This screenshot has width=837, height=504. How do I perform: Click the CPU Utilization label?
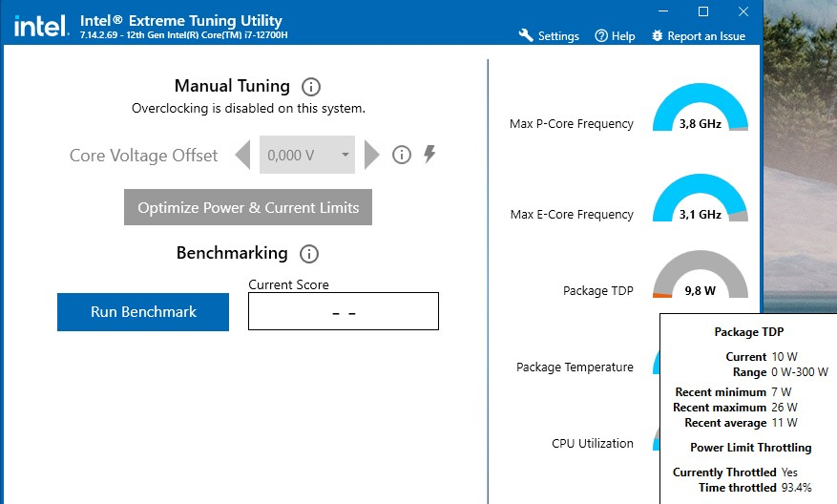(593, 444)
